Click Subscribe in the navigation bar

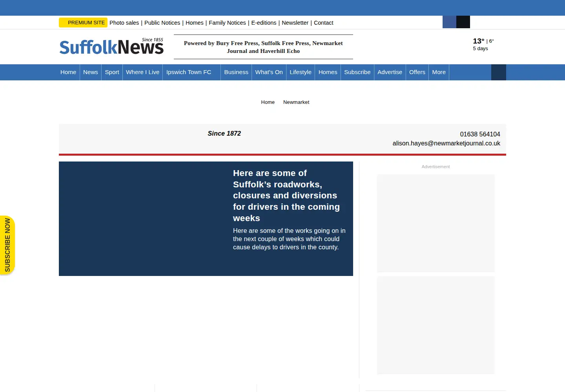click(357, 72)
